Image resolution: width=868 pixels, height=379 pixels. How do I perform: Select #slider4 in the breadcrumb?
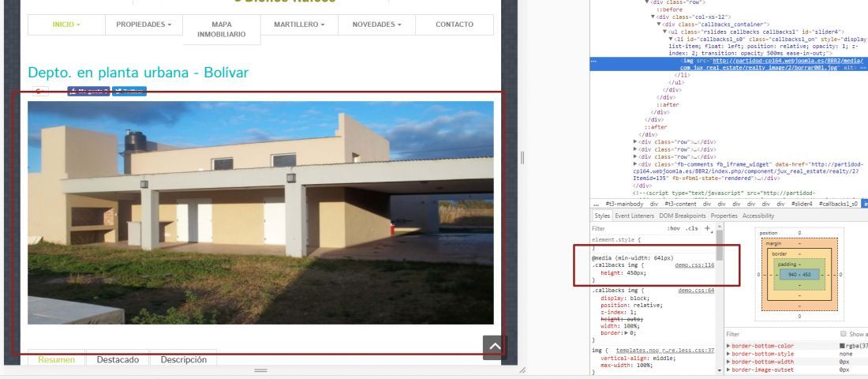pyautogui.click(x=802, y=204)
